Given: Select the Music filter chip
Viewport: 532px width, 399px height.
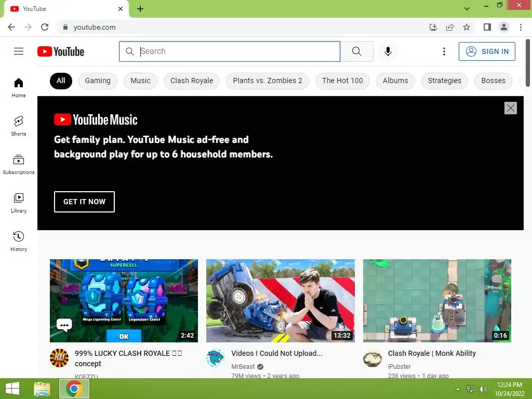Looking at the screenshot, I should point(140,81).
